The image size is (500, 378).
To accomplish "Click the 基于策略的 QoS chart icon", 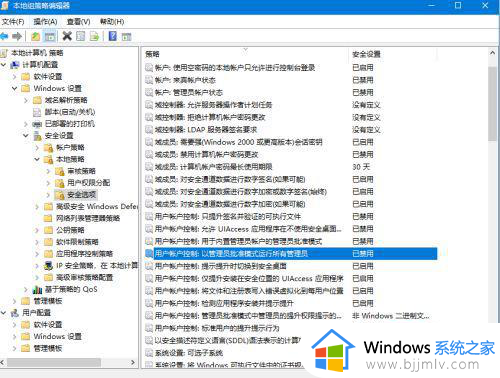I will tap(37, 289).
